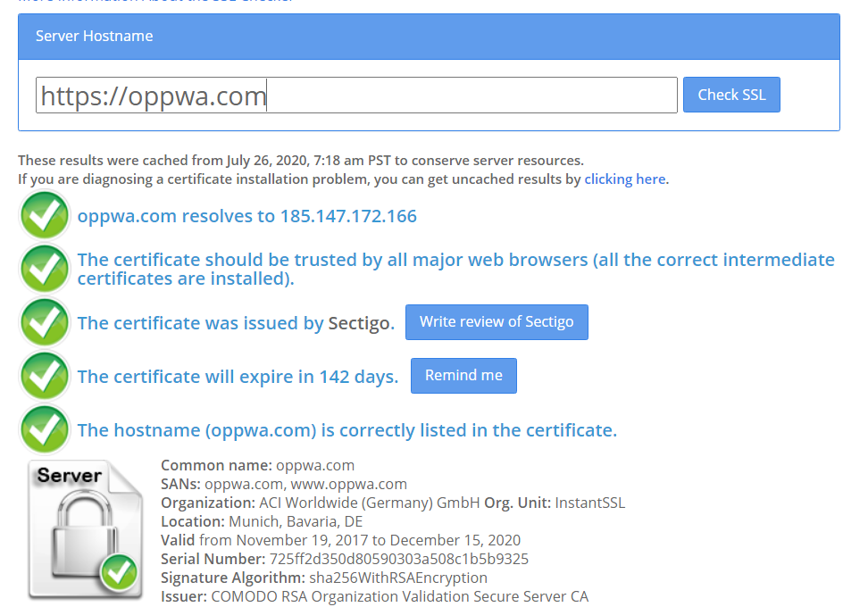Click green checkmark beside 'hostname correctly listed'
Screen dimensions: 868x607
coord(45,430)
